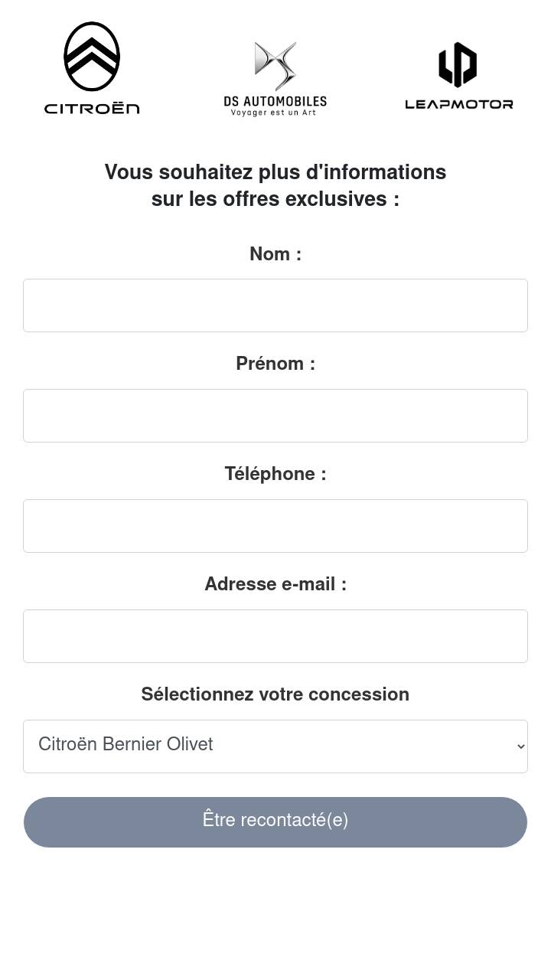Click the concession dropdown chevron arrow
Screen dimensions: 551x980
(x=521, y=746)
